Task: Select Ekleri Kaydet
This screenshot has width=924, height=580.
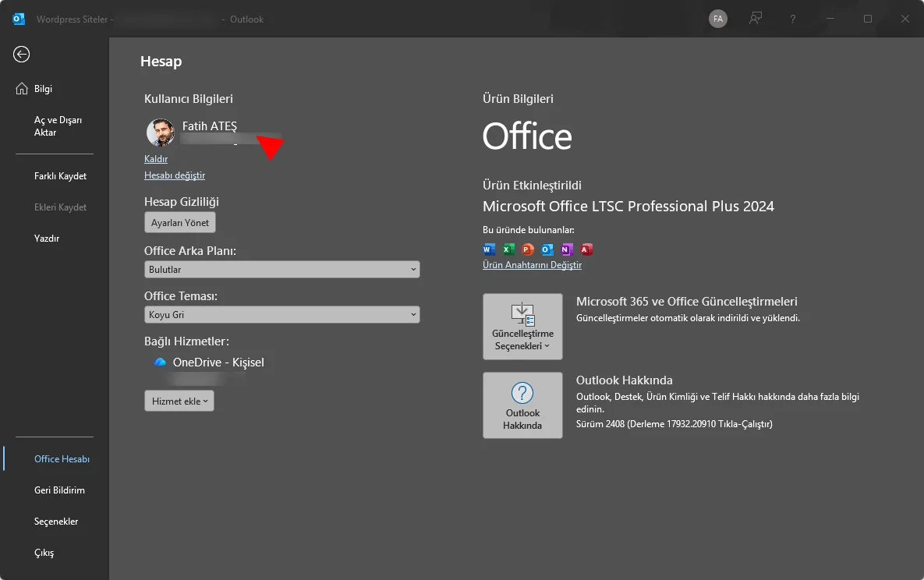Action: [60, 207]
